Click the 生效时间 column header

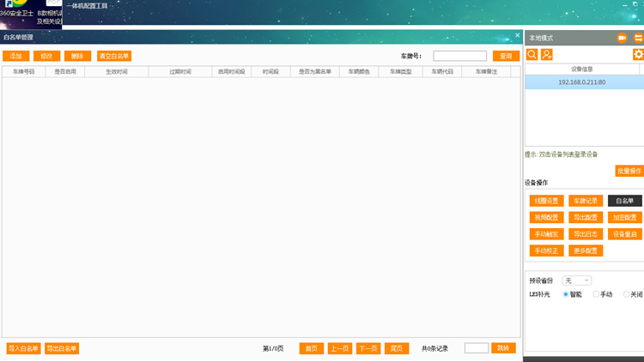(x=117, y=71)
